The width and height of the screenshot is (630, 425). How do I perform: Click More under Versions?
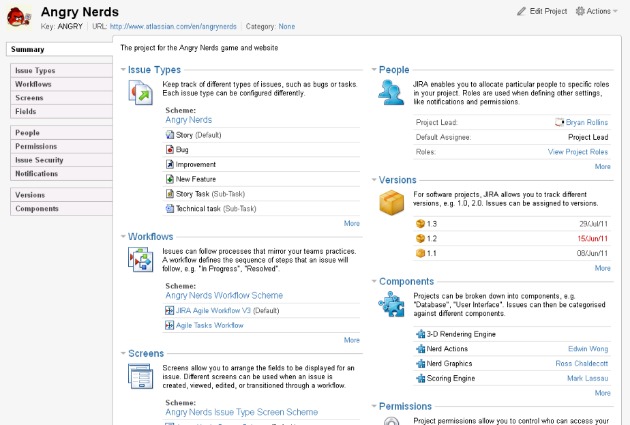(x=602, y=268)
